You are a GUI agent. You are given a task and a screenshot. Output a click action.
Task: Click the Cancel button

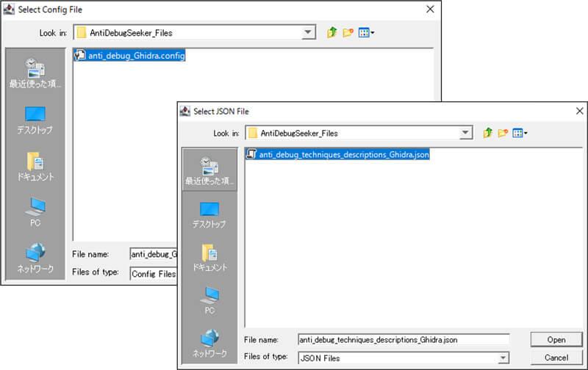pos(556,358)
